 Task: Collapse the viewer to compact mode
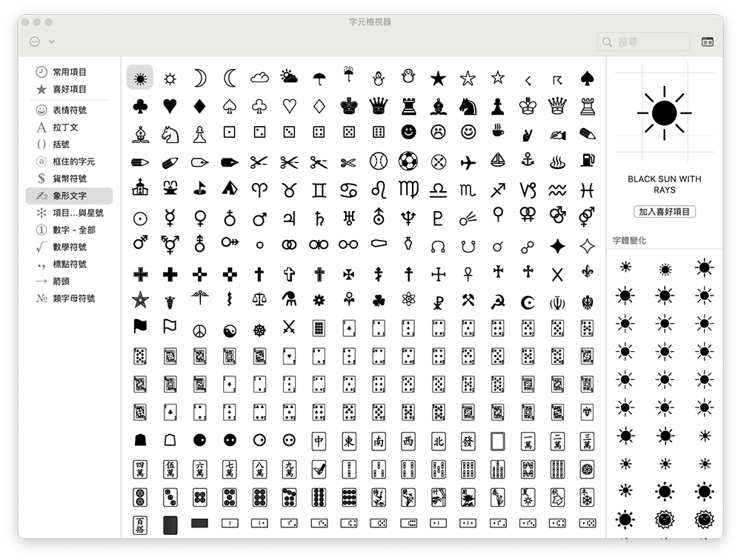point(707,42)
